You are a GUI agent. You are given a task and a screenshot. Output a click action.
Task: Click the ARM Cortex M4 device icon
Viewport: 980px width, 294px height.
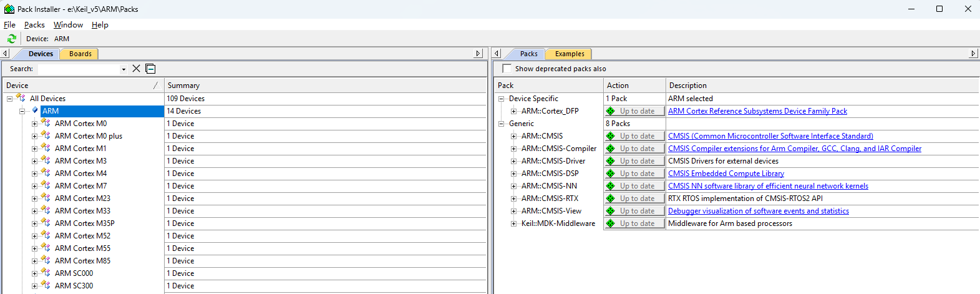click(46, 173)
